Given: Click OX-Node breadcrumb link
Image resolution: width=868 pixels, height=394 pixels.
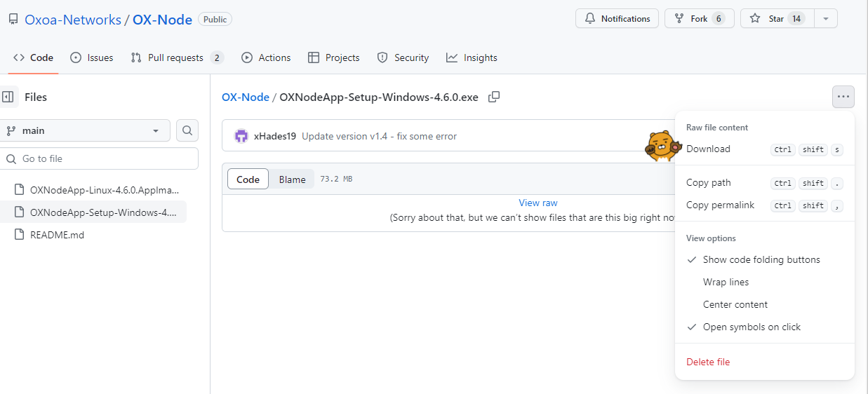Looking at the screenshot, I should point(246,97).
